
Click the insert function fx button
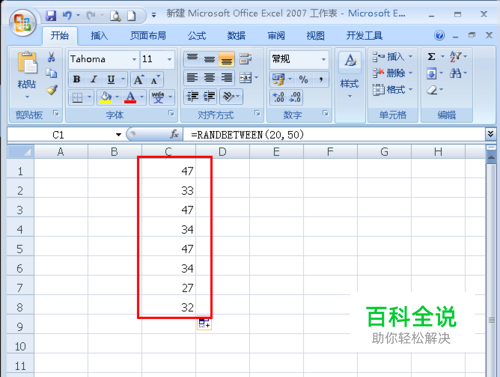(174, 134)
